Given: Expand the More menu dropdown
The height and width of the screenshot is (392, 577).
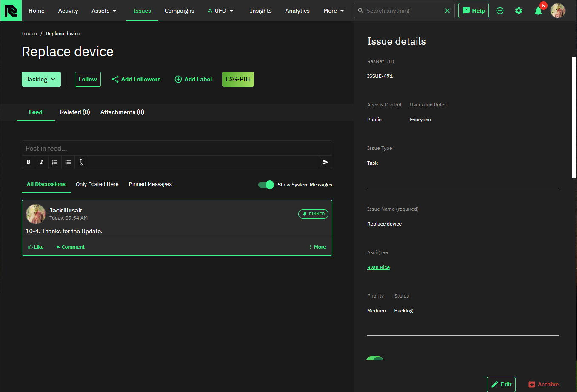Looking at the screenshot, I should (x=334, y=11).
